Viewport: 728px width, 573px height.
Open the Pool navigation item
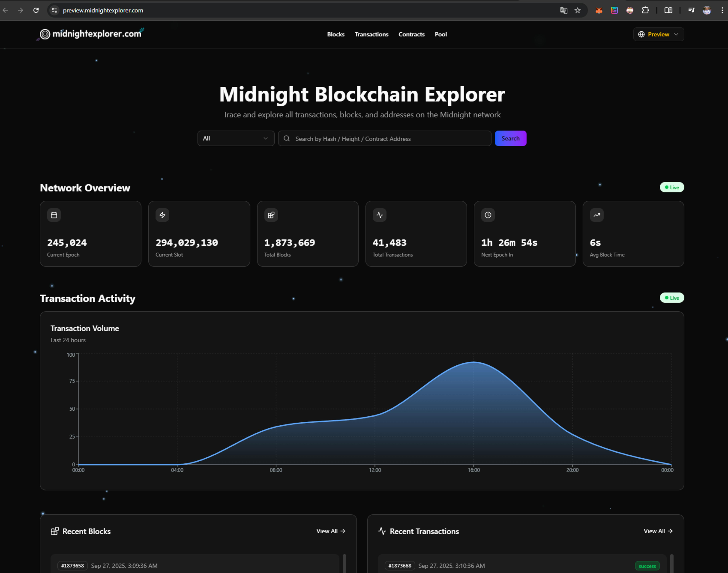coord(440,34)
